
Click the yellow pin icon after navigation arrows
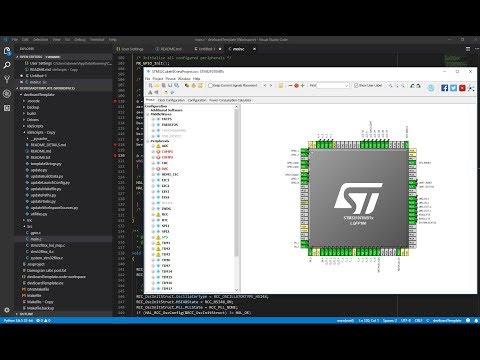[281, 86]
